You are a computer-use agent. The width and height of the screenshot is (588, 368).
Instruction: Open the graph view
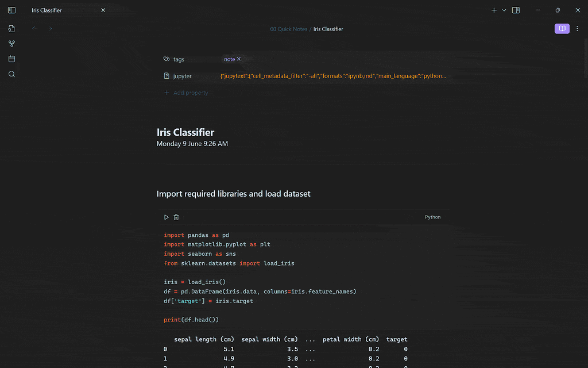[x=11, y=43]
